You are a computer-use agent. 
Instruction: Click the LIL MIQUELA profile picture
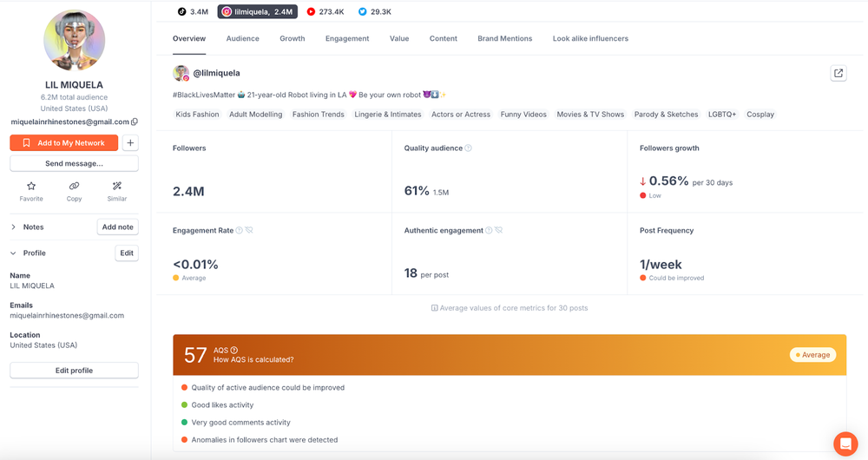coord(74,41)
